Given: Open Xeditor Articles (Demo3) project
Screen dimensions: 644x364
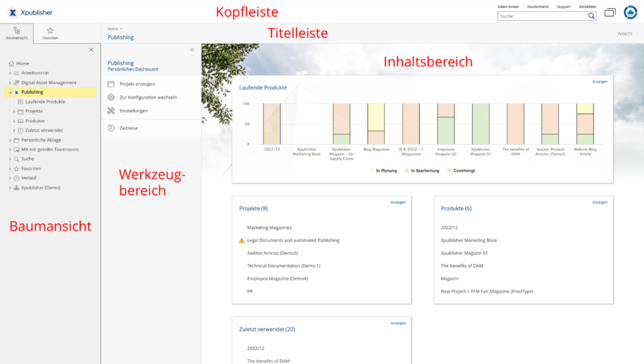Looking at the screenshot, I should 272,253.
